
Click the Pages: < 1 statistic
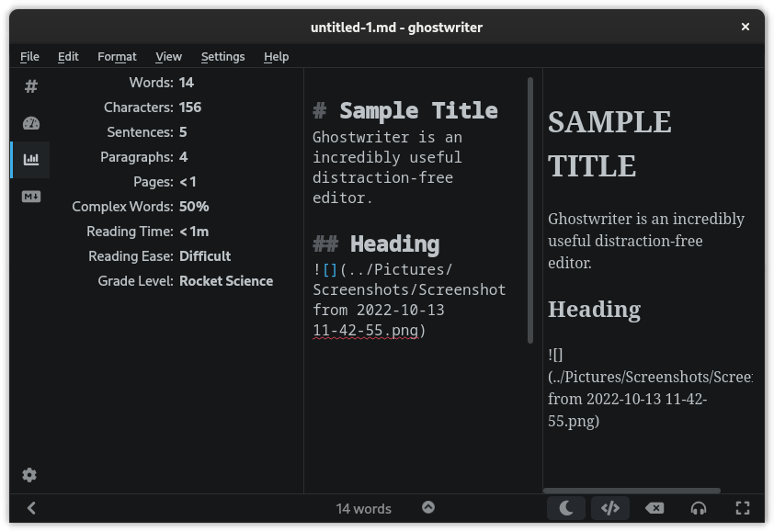[x=165, y=182]
